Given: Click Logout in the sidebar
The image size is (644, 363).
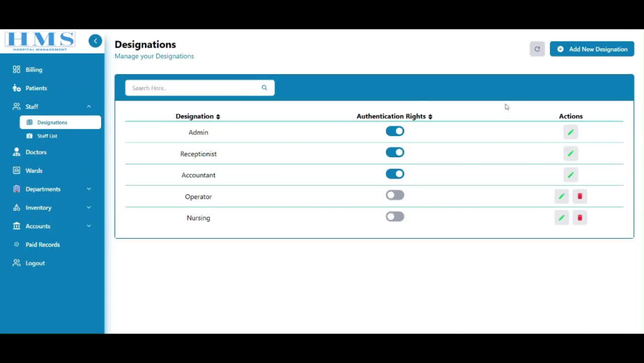Looking at the screenshot, I should tap(35, 263).
